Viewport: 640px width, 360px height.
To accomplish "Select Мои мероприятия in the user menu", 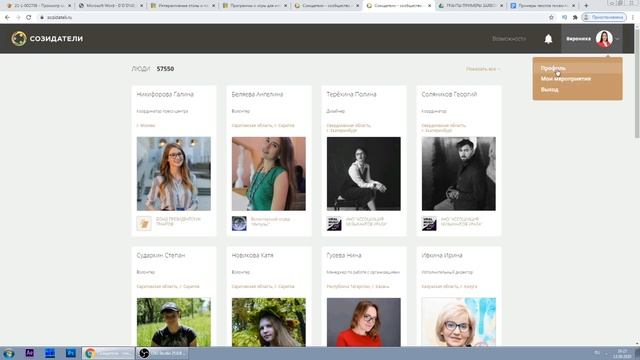I will [x=566, y=79].
